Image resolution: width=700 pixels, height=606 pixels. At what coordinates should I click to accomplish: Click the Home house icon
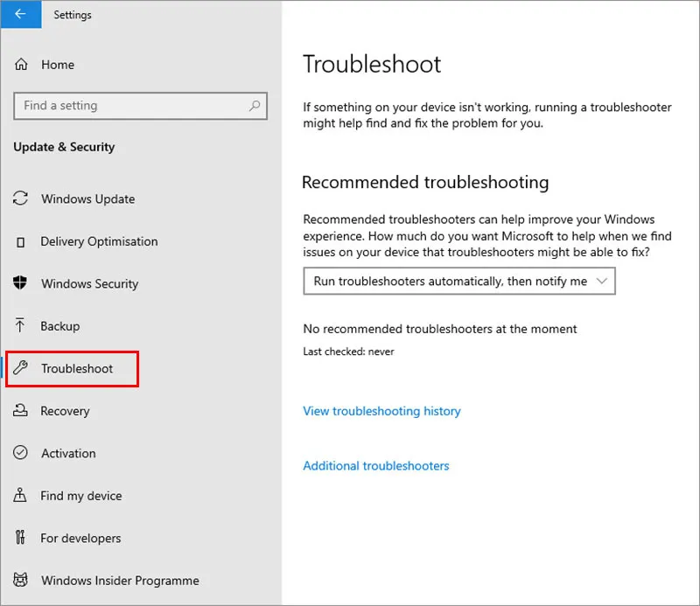(21, 65)
